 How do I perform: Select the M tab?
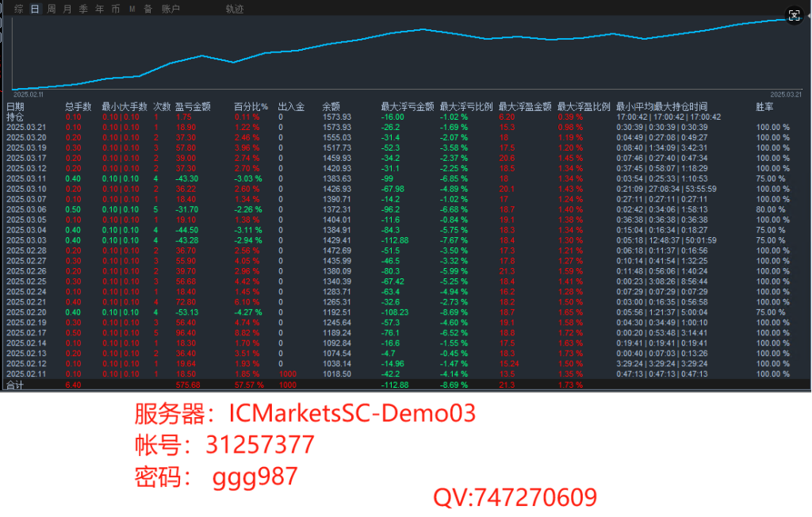point(132,9)
